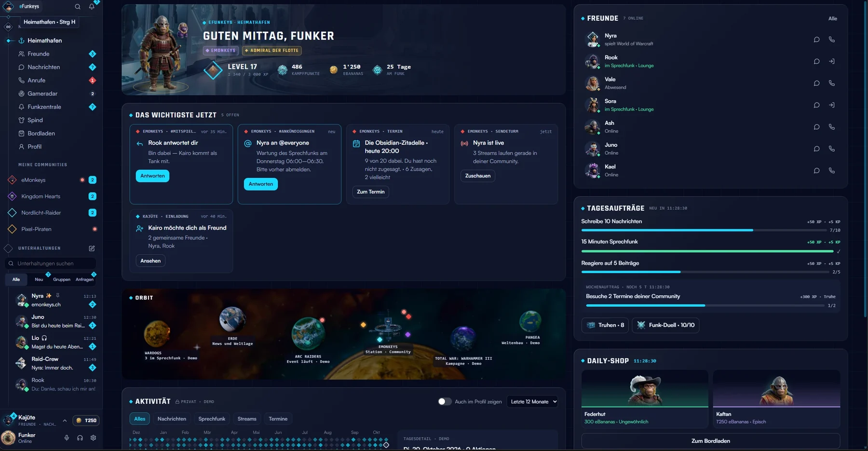Toggle headphones deafen icon
The image size is (868, 451).
point(80,438)
